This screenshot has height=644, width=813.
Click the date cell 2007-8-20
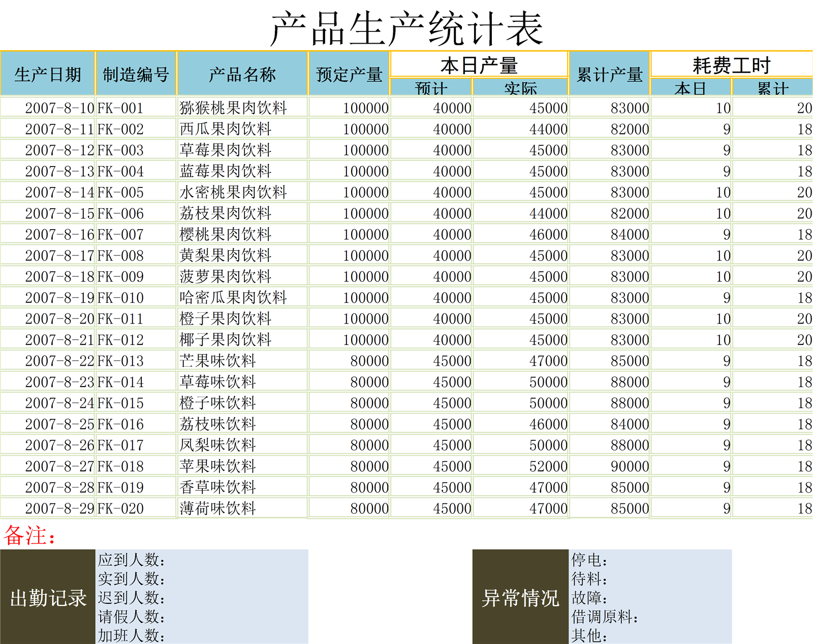click(59, 319)
